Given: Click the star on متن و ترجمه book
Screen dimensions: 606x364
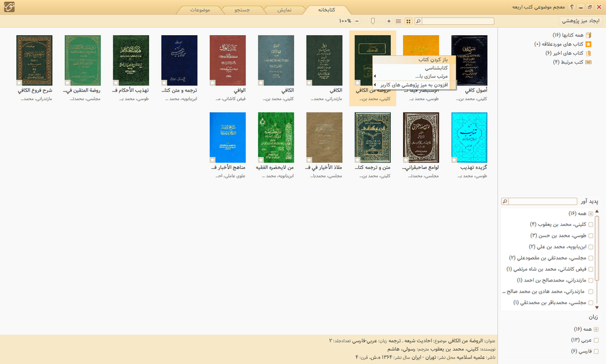Looking at the screenshot, I should point(358,160).
